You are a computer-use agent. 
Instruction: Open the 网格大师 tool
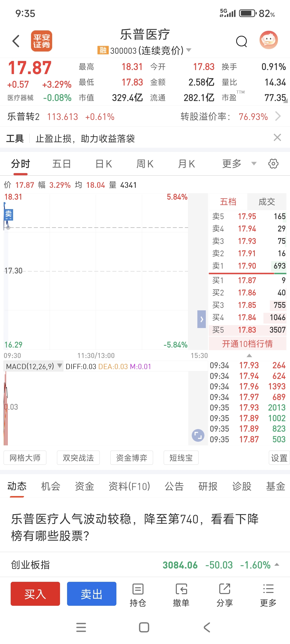[x=25, y=458]
